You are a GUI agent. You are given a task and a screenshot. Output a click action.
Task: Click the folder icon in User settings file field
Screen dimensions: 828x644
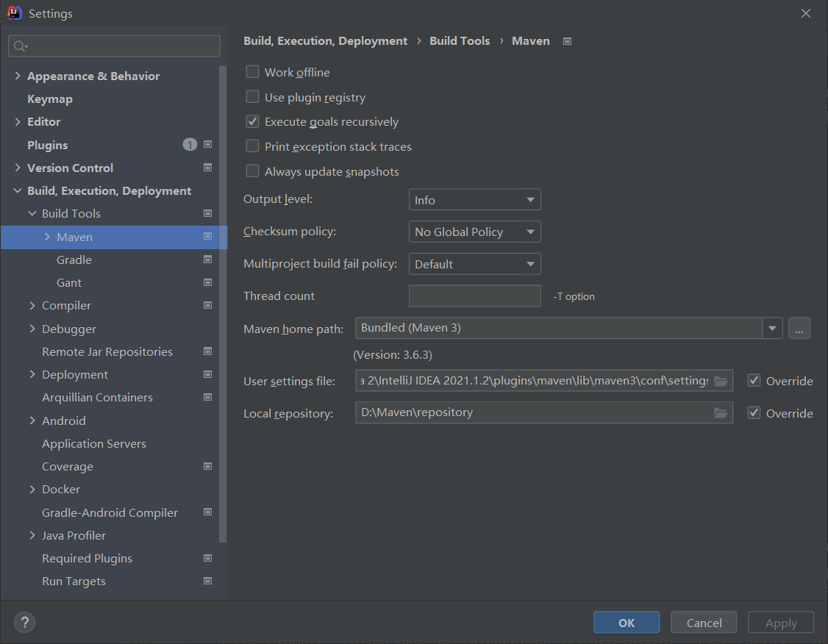721,381
